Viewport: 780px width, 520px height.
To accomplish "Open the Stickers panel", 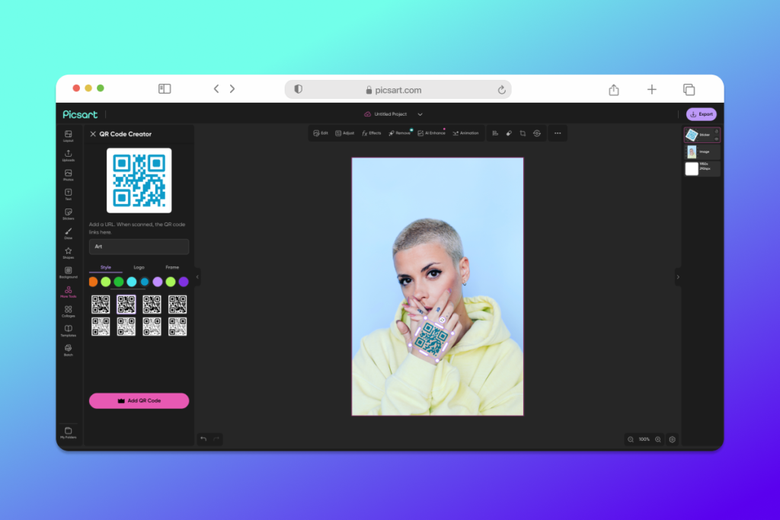I will point(68,214).
